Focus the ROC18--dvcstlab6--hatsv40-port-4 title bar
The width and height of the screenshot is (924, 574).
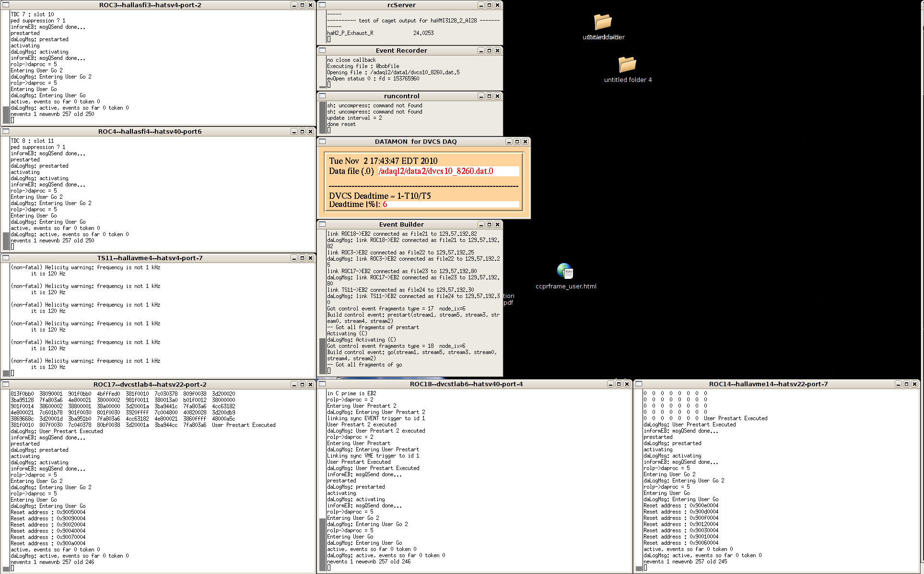pos(466,384)
